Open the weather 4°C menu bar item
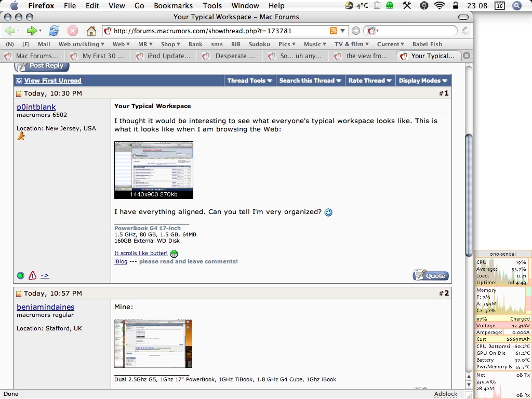Image resolution: width=532 pixels, height=399 pixels. click(x=356, y=5)
